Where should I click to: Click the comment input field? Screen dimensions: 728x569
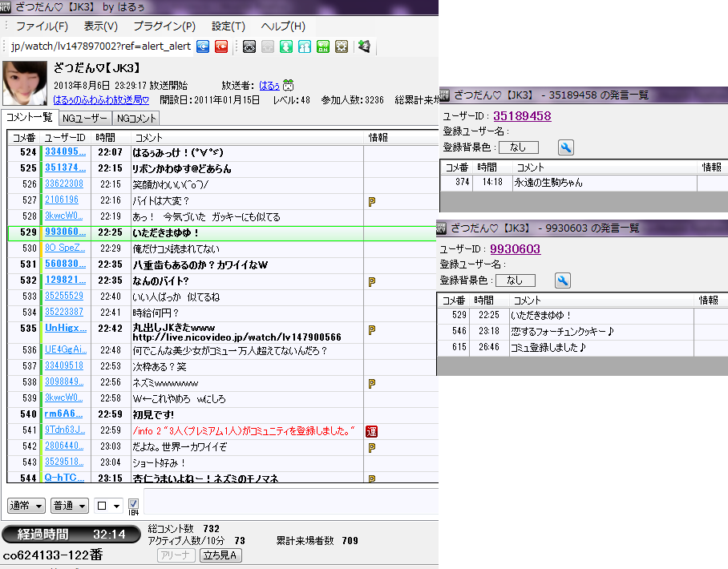pyautogui.click(x=291, y=501)
